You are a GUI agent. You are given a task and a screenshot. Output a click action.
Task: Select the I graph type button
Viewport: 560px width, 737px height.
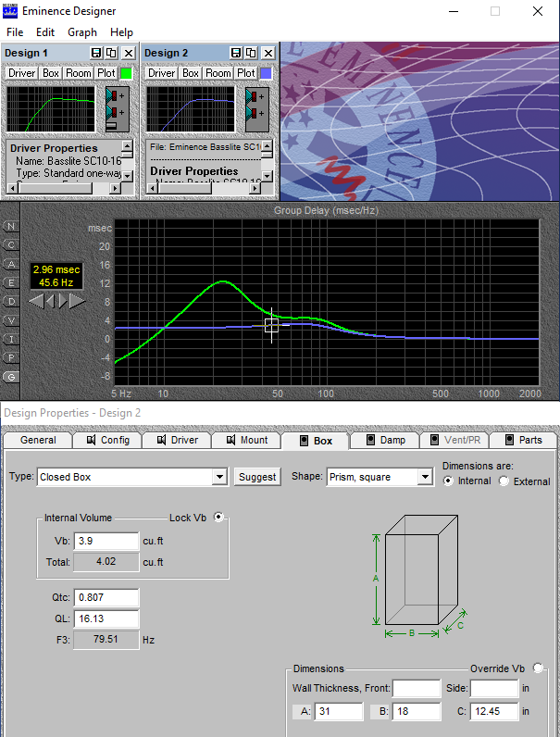pos(11,339)
